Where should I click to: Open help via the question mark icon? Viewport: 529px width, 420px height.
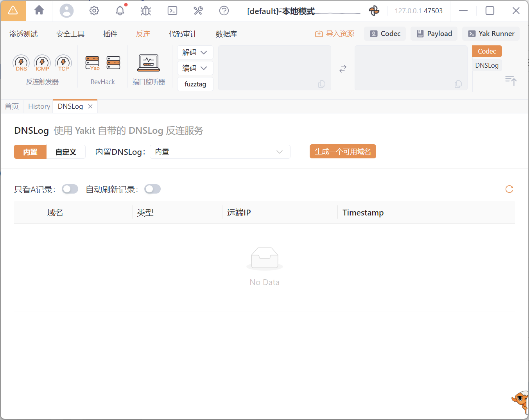224,11
